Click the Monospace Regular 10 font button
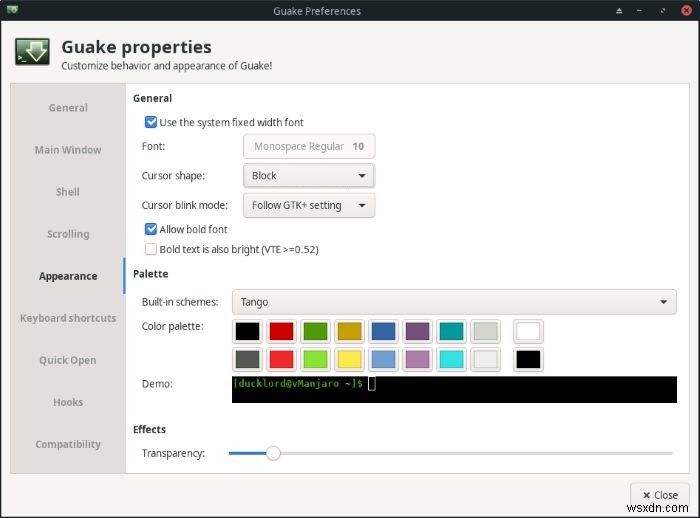700x518 pixels. [309, 146]
